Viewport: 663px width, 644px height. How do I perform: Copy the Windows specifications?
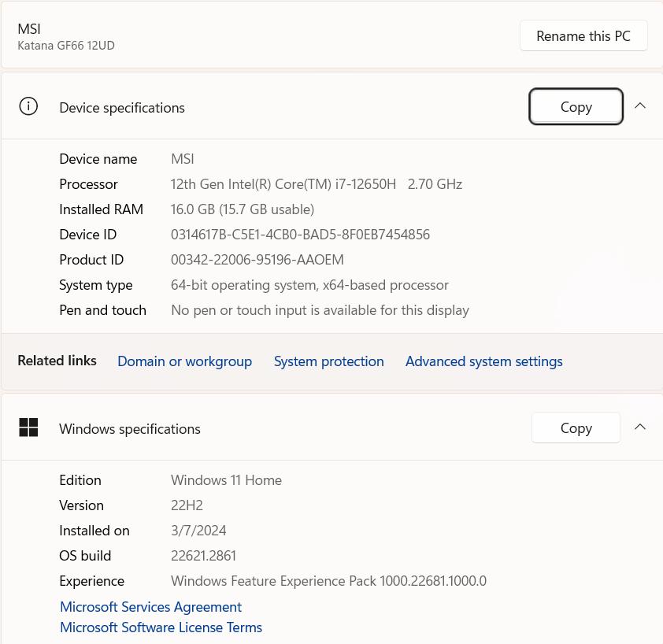coord(576,428)
